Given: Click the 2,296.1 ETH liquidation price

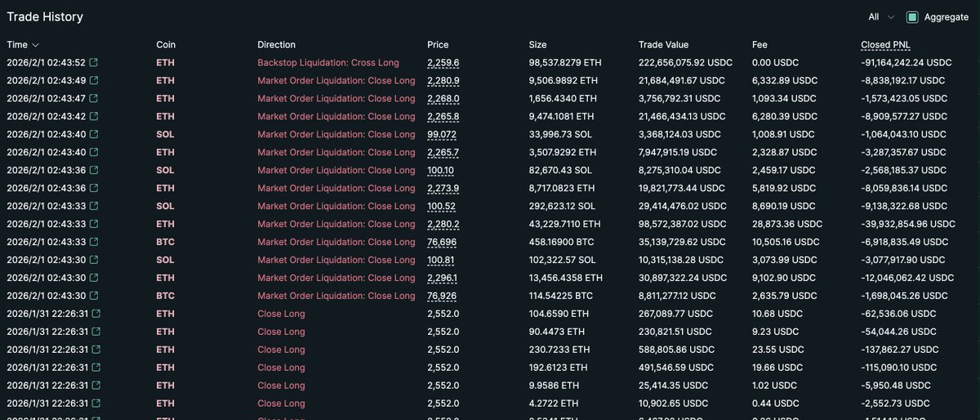Looking at the screenshot, I should click(x=443, y=278).
